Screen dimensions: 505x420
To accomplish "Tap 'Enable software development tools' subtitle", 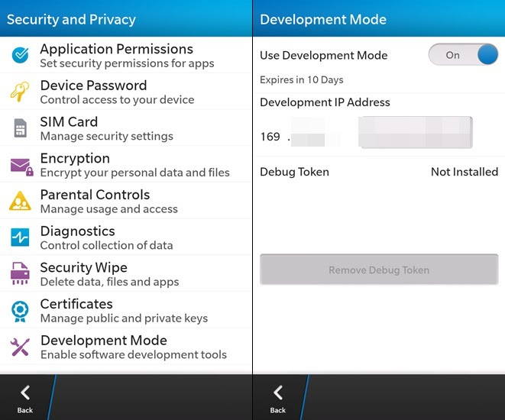I will click(134, 354).
